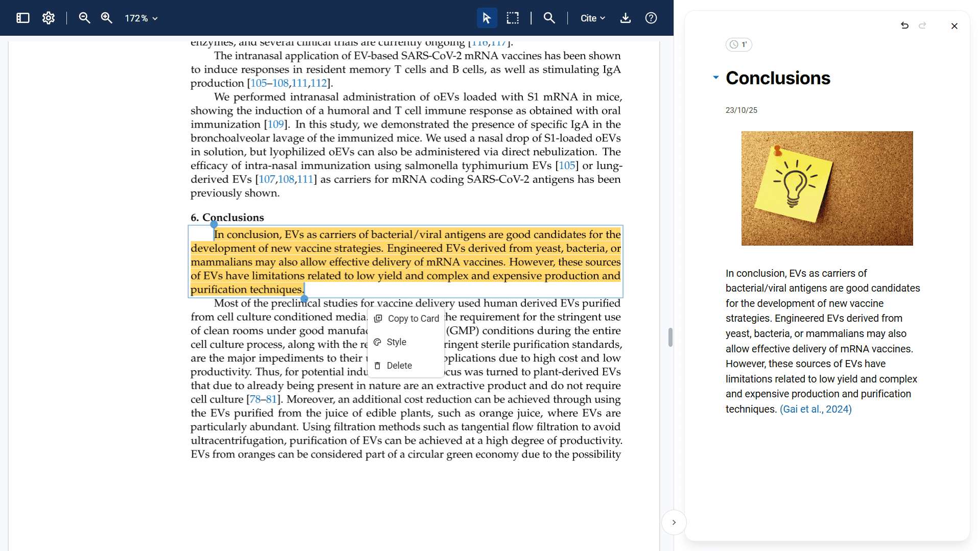
Task: Undo the last card change
Action: click(904, 26)
